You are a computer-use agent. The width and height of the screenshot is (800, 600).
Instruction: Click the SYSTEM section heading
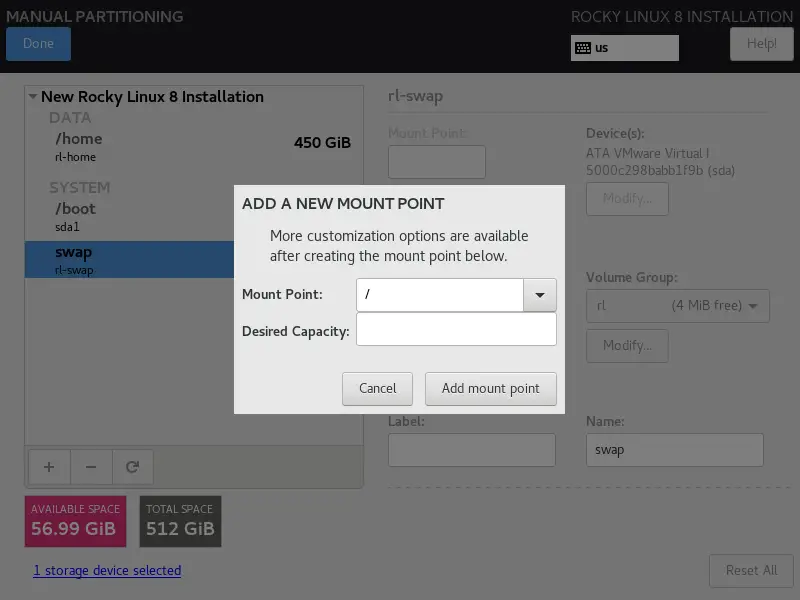(x=80, y=188)
